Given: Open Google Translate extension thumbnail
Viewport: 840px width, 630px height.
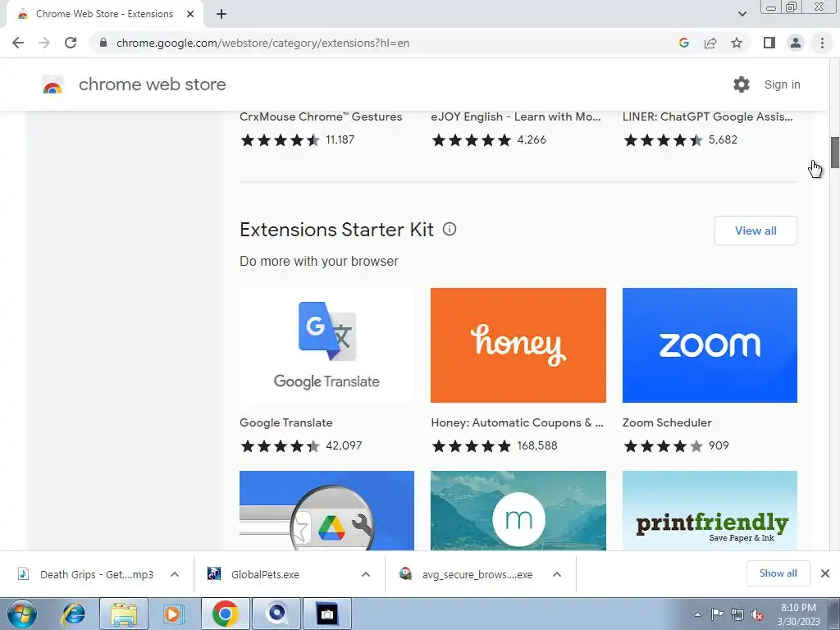Looking at the screenshot, I should [326, 345].
